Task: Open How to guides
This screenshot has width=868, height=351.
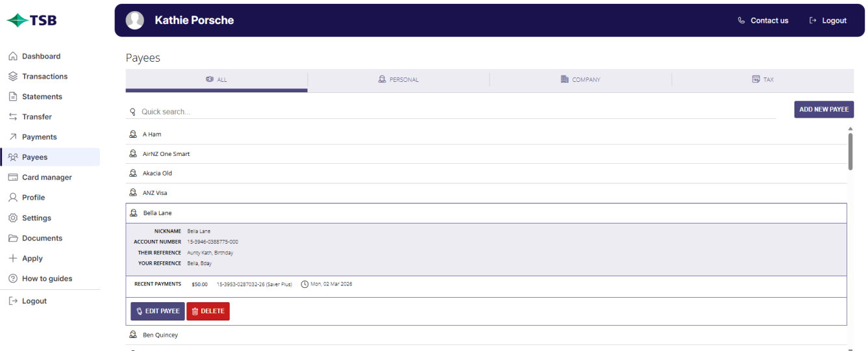Action: click(x=51, y=279)
